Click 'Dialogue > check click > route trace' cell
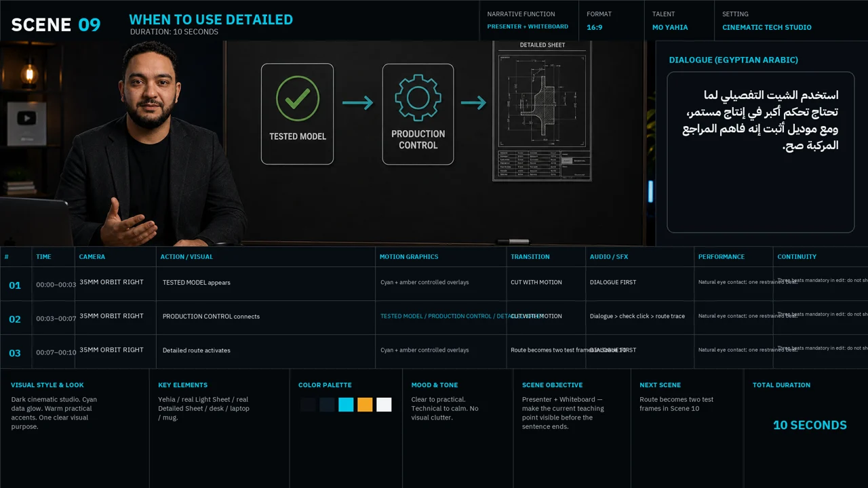The width and height of the screenshot is (868, 488). pos(637,317)
